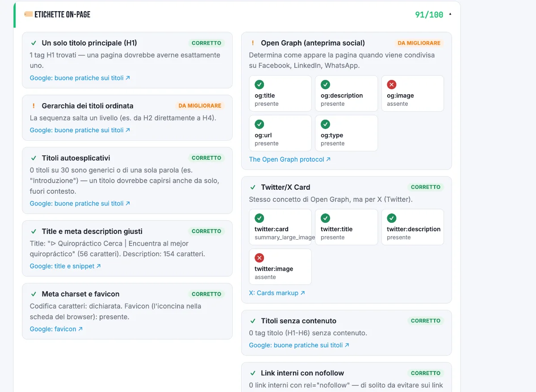The image size is (536, 392).
Task: Click the red cross icon above twitter:image
Action: pos(260,258)
